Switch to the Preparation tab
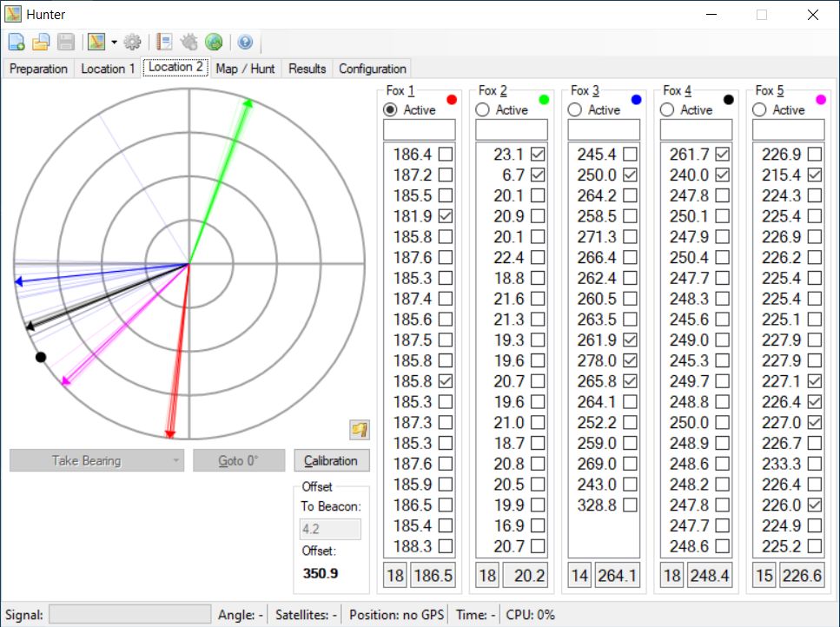The width and height of the screenshot is (840, 627). click(38, 69)
